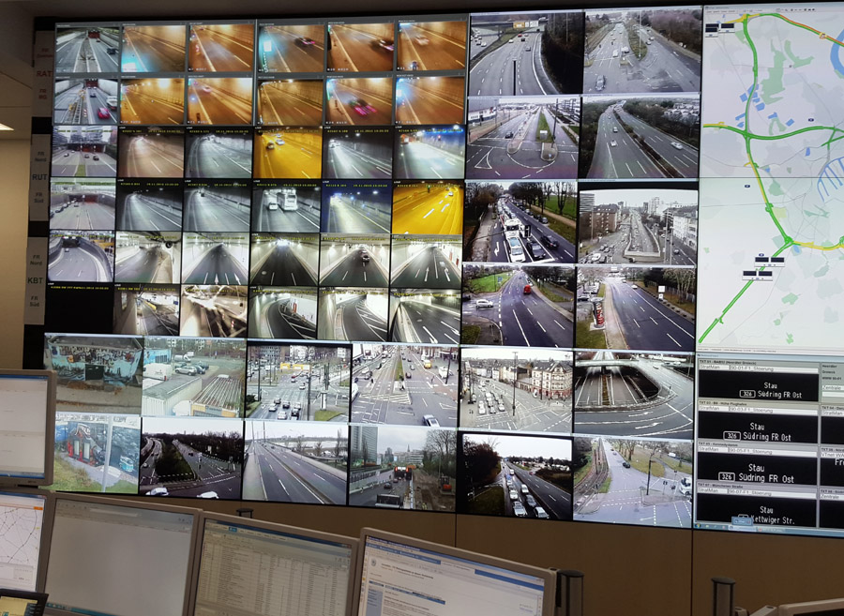Open the yellow tunnel feed with the green overhead signal
The image size is (844, 616).
pos(428,209)
